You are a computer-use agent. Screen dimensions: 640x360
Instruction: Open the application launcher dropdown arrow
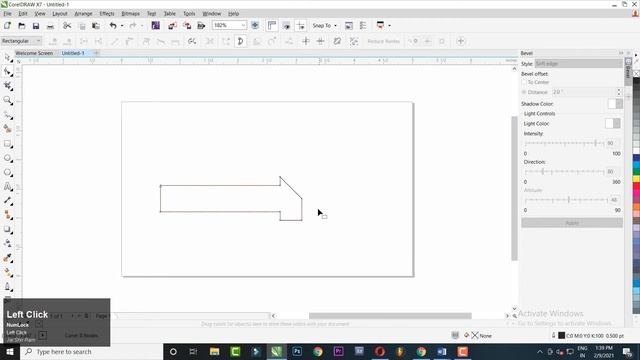tap(389, 26)
